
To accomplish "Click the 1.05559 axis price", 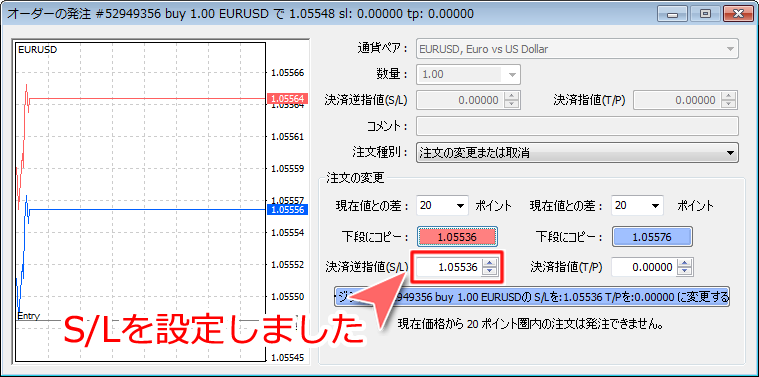I will [x=288, y=169].
